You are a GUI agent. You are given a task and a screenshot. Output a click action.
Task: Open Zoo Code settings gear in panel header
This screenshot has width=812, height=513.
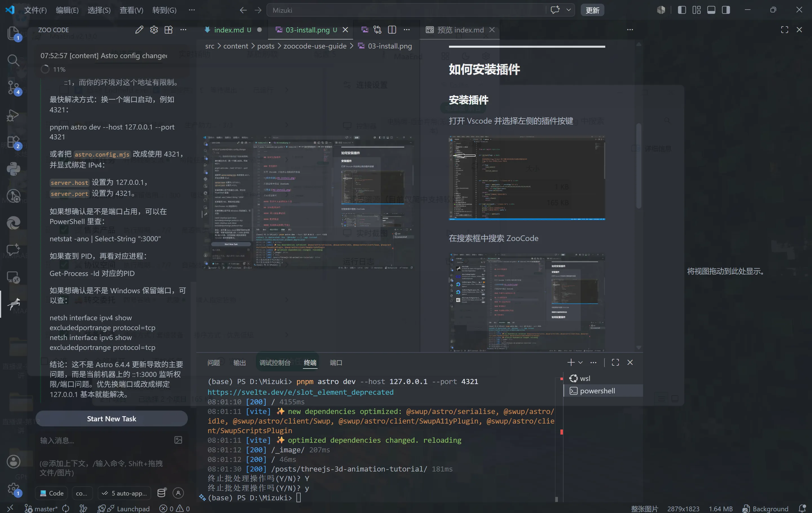click(154, 30)
